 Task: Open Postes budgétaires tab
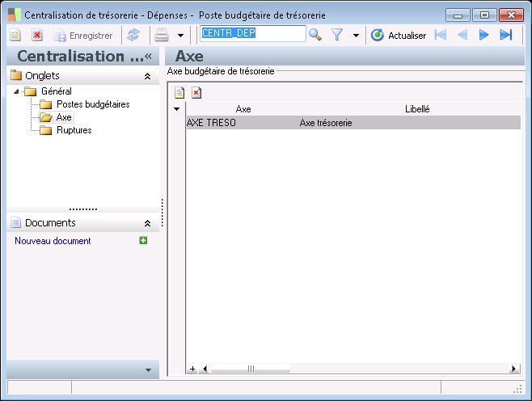pos(93,104)
